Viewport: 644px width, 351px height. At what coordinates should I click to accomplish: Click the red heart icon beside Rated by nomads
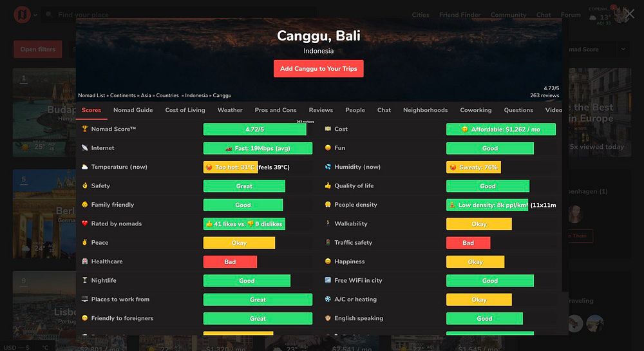pyautogui.click(x=84, y=223)
